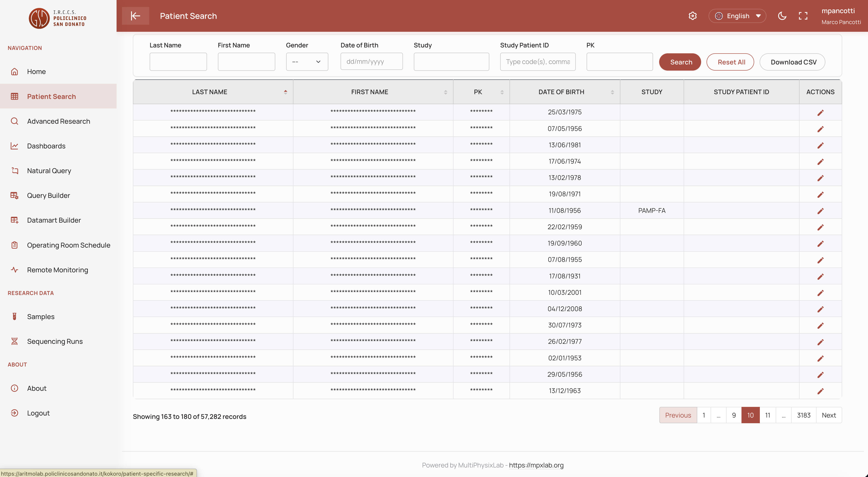Viewport: 868px width, 477px height.
Task: Open Remote Monitoring pulse icon
Action: pos(15,270)
